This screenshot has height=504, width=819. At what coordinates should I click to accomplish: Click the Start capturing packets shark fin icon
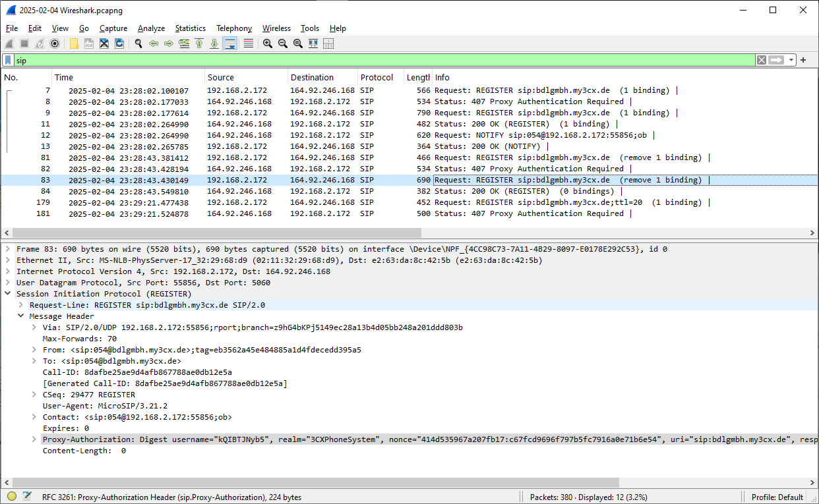coord(9,43)
